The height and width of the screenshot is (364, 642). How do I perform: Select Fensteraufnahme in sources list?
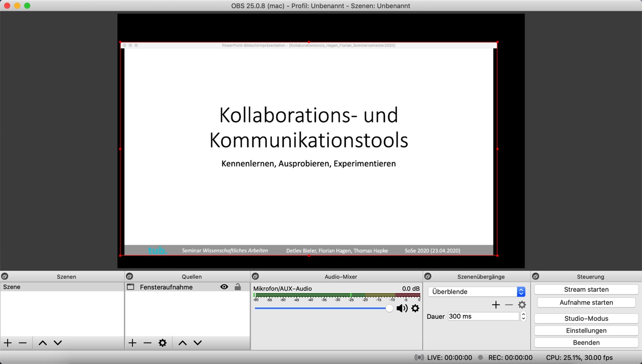click(x=166, y=287)
